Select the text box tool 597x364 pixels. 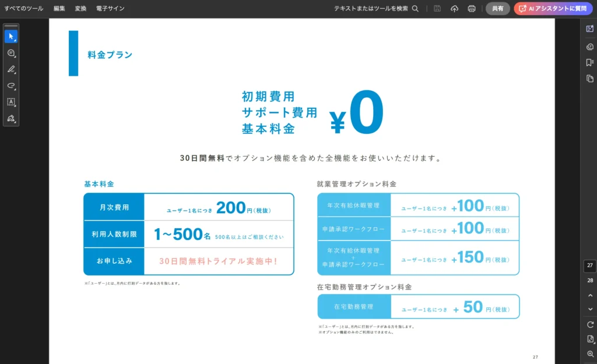click(11, 102)
